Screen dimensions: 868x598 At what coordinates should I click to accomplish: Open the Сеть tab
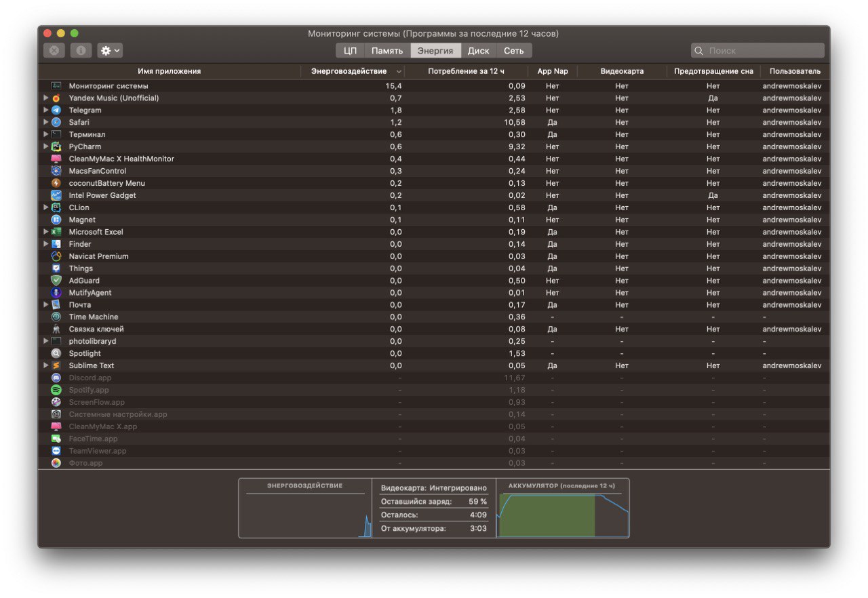[514, 51]
